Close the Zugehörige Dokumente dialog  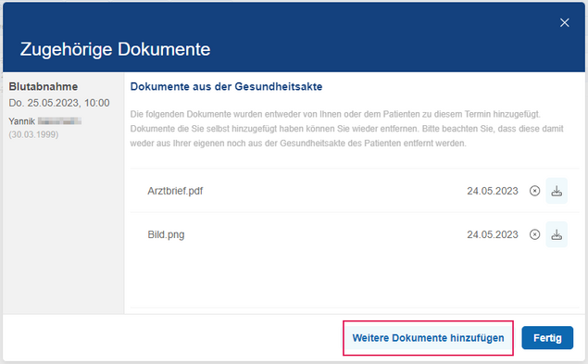click(x=564, y=23)
